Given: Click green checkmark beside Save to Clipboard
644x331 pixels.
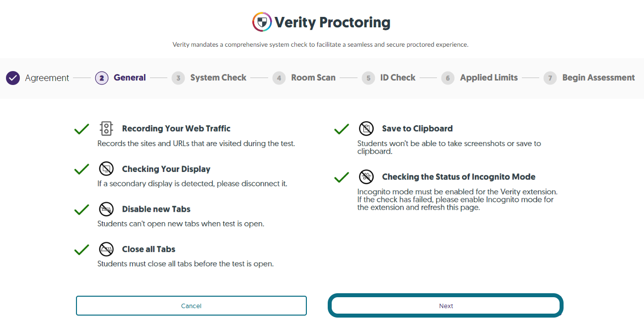Looking at the screenshot, I should tap(342, 129).
